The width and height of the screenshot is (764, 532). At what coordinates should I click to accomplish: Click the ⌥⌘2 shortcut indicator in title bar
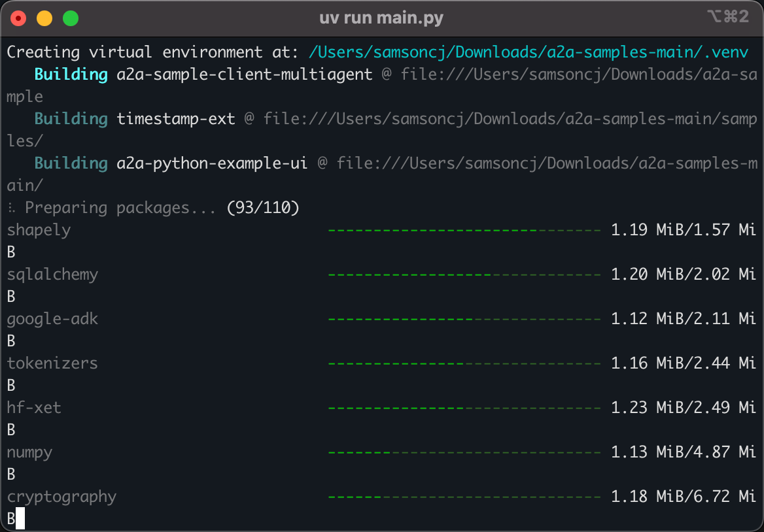(x=727, y=18)
